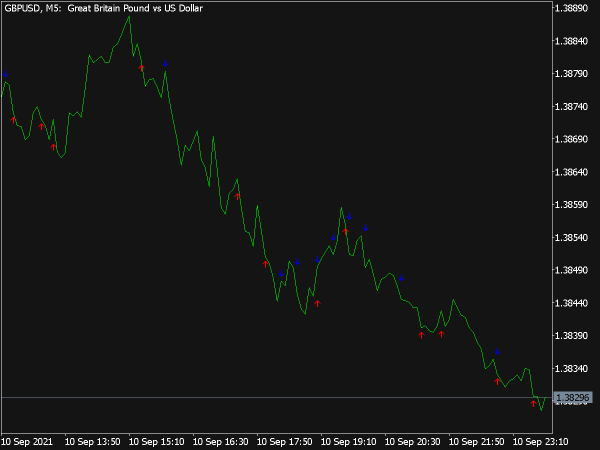This screenshot has width=600, height=450.
Task: Select the red buy arrow just under the bid line
Action: click(x=533, y=403)
